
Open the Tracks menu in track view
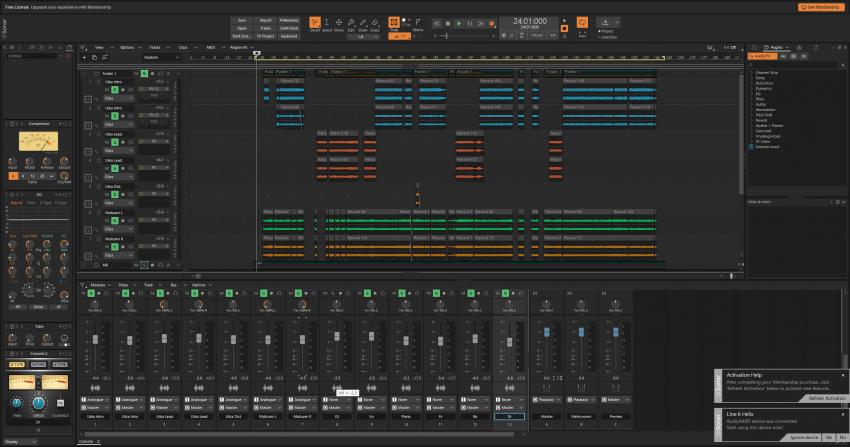(x=154, y=47)
